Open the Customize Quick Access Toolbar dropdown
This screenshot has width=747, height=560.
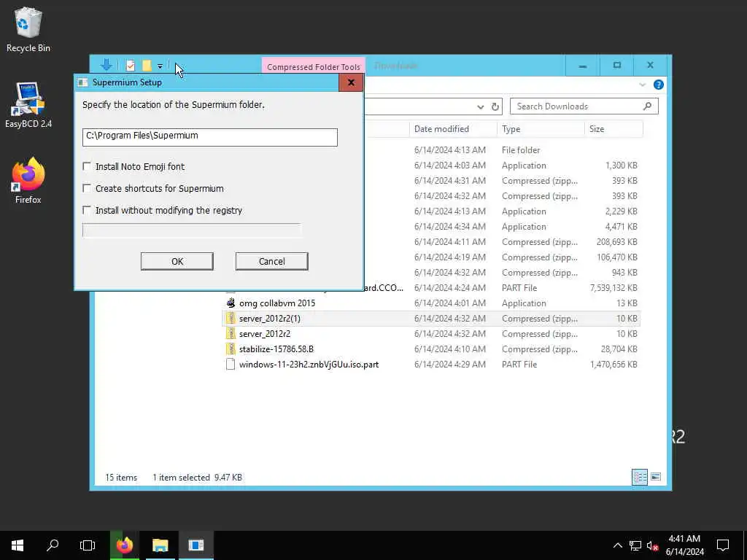pyautogui.click(x=160, y=66)
